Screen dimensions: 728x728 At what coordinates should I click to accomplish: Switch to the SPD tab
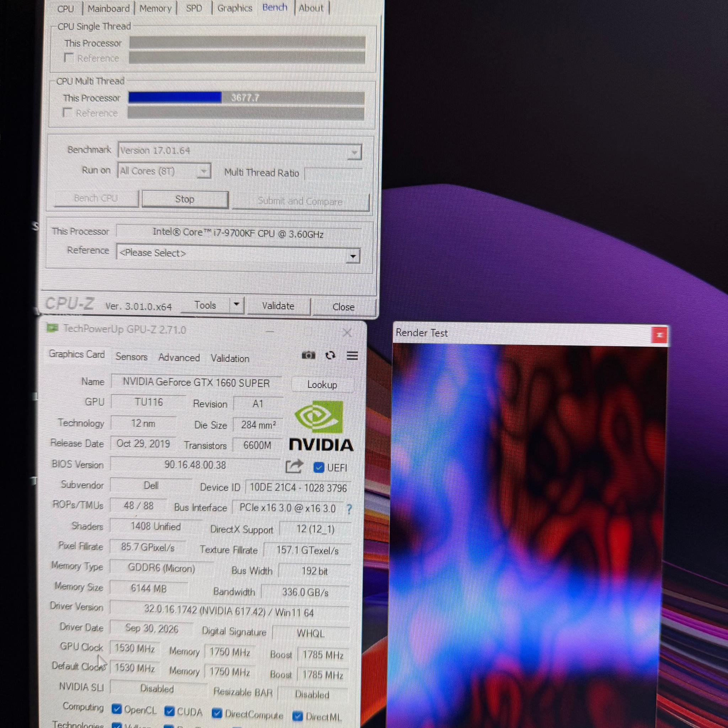point(194,8)
